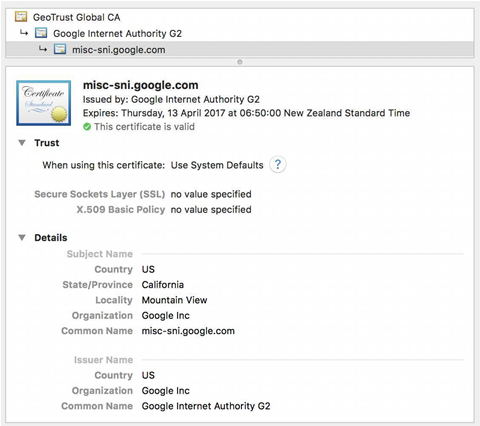Click When using this certificate label
The image size is (480, 426).
pos(104,165)
